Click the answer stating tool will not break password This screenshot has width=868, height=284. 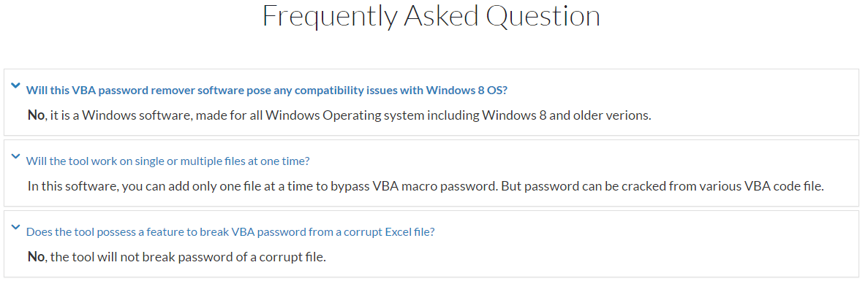click(x=176, y=257)
